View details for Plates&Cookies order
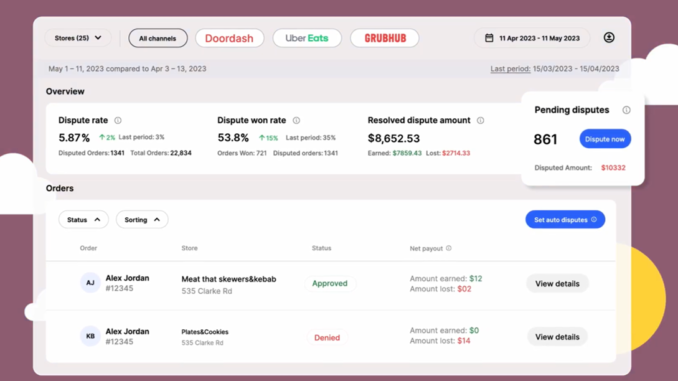The image size is (678, 381). point(557,337)
